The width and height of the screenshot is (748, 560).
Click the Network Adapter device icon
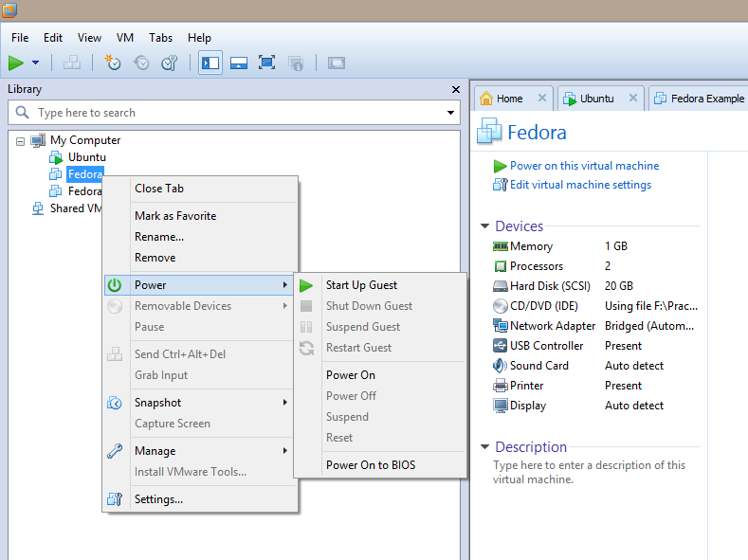500,326
